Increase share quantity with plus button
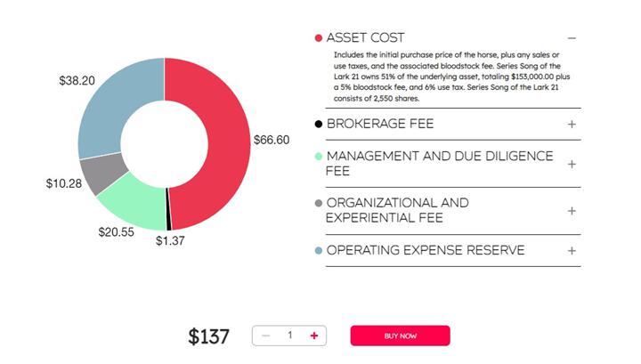 pyautogui.click(x=314, y=336)
